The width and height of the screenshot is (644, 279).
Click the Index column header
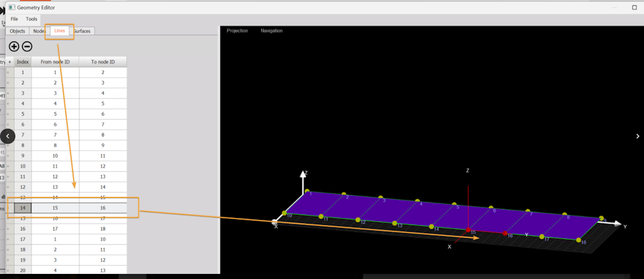point(23,62)
